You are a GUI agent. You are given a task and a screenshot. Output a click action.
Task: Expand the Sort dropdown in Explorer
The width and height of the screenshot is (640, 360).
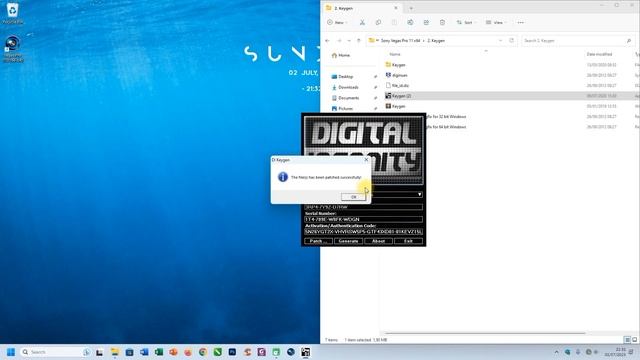point(466,22)
